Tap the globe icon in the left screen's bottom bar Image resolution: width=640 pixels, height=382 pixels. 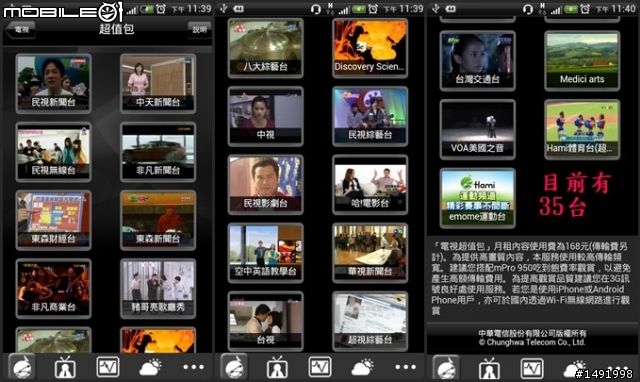pos(22,367)
